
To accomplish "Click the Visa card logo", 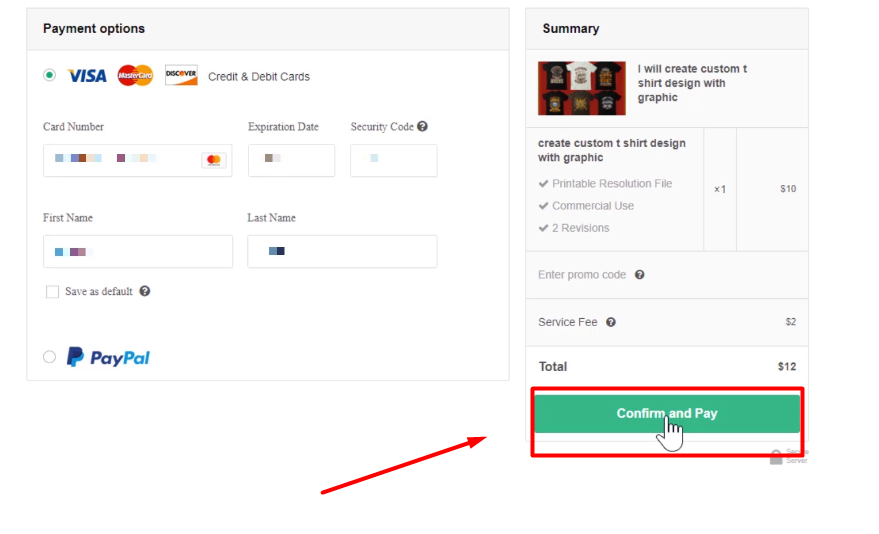I will point(87,76).
